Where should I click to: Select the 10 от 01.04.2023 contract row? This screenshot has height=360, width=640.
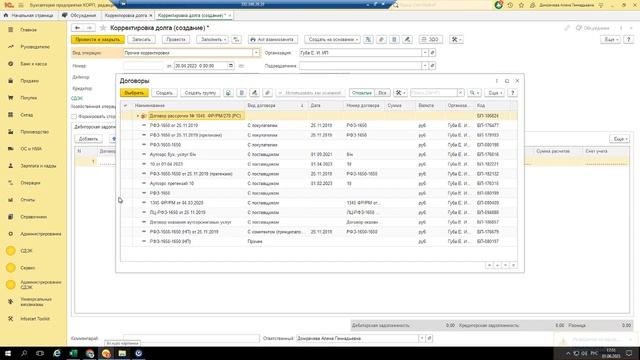coord(319,164)
